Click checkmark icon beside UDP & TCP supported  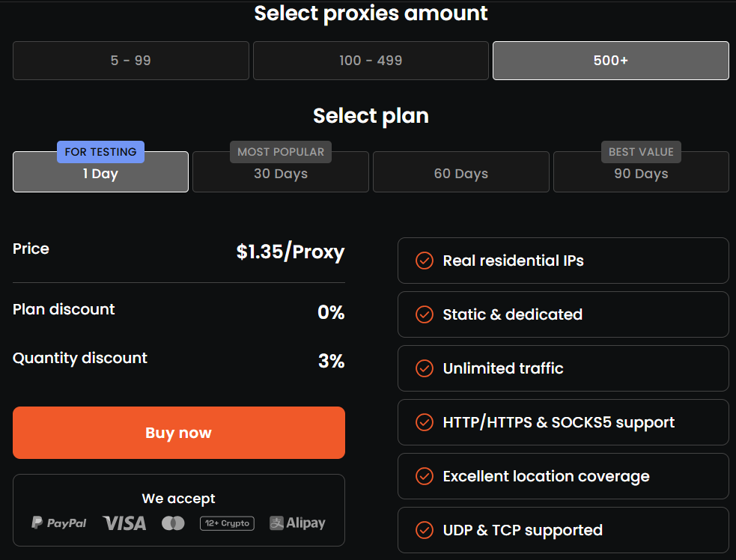[x=425, y=530]
